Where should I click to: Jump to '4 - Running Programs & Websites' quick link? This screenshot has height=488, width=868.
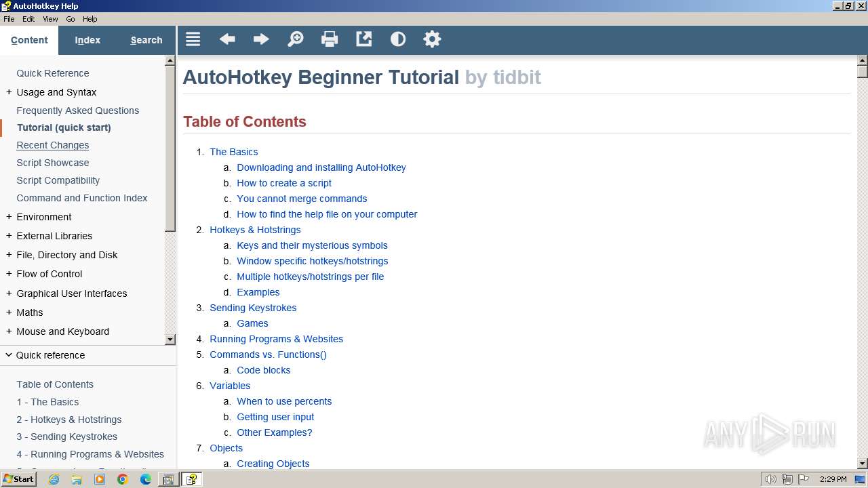pos(90,454)
